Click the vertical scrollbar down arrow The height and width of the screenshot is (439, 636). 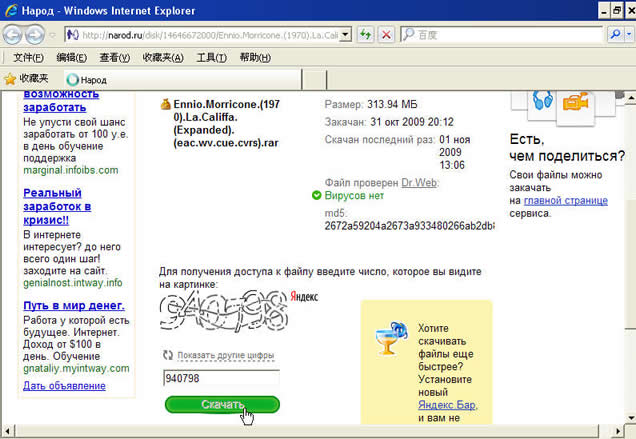[x=630, y=417]
